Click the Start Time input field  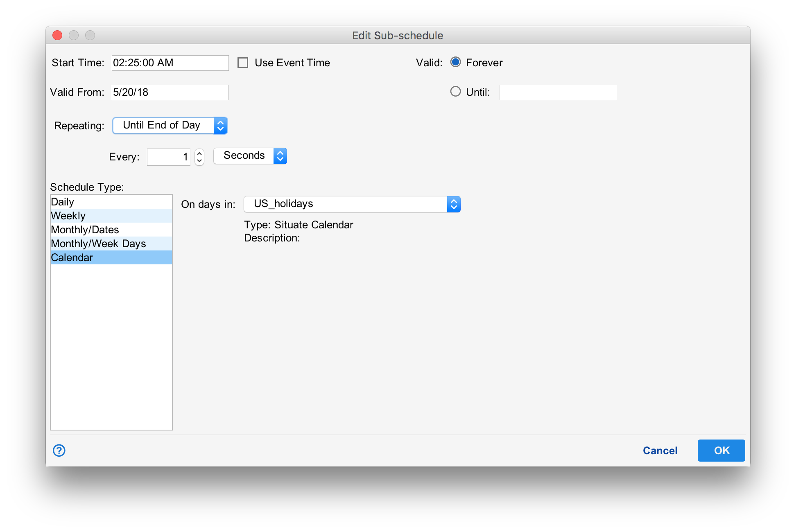click(170, 63)
